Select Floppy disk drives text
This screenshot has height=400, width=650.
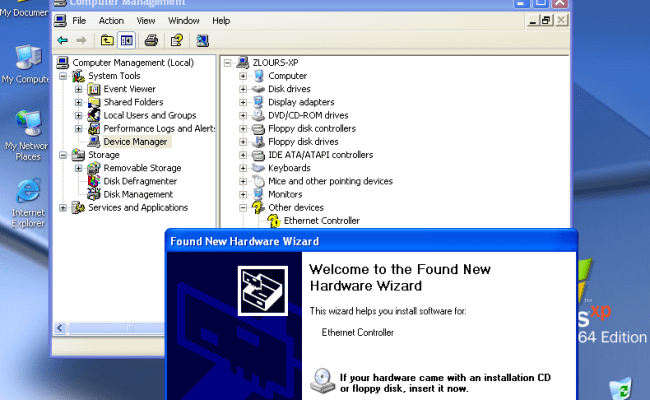click(x=303, y=142)
